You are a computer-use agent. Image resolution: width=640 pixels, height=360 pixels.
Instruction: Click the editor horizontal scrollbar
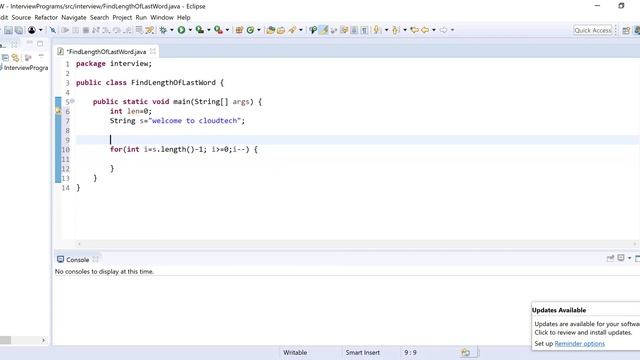pos(357,244)
